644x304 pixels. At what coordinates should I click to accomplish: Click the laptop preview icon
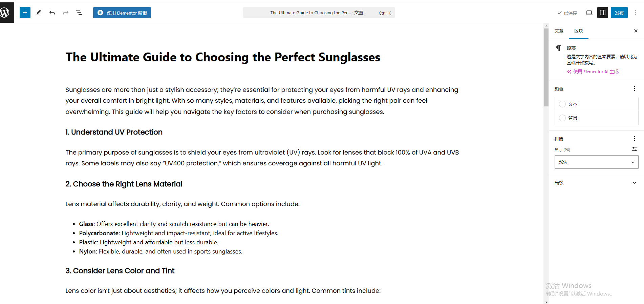(589, 13)
